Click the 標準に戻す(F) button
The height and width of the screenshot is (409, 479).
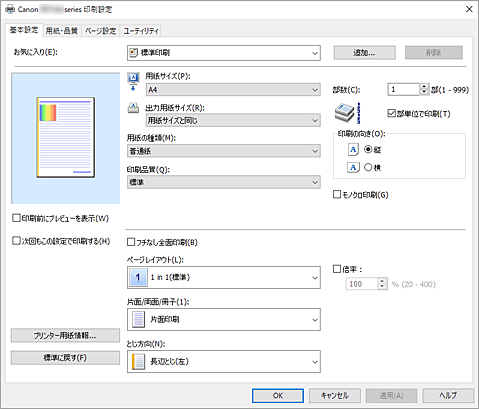pos(65,358)
